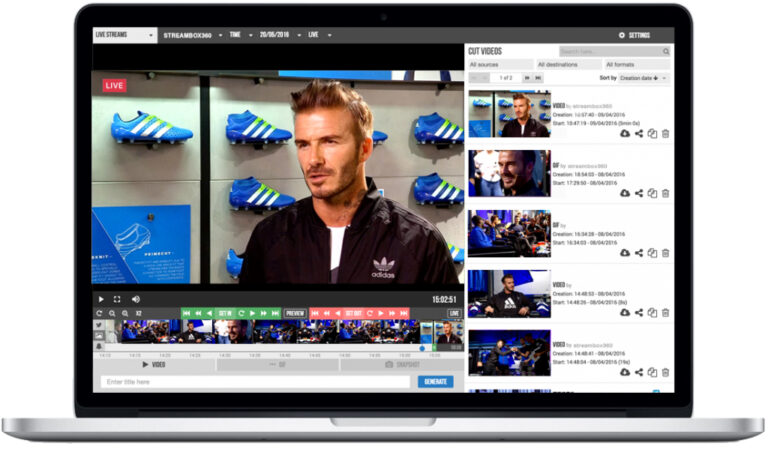Click the X2 speed button
The width and height of the screenshot is (768, 452).
[139, 313]
